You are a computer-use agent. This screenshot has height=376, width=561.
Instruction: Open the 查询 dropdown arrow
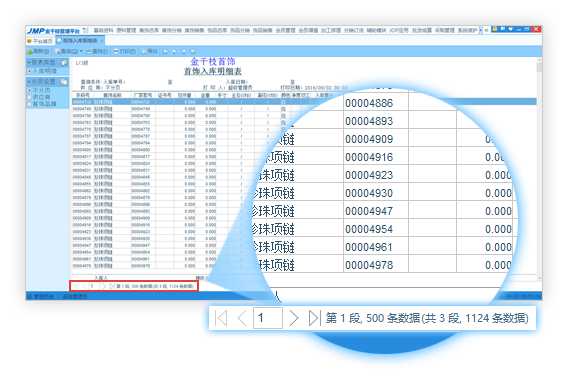(x=81, y=52)
